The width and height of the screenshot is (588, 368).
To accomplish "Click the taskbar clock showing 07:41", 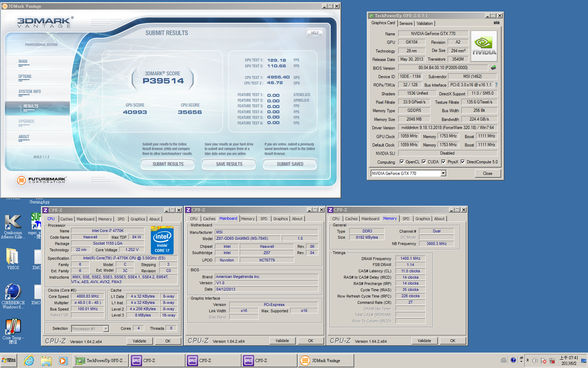I will pyautogui.click(x=569, y=361).
